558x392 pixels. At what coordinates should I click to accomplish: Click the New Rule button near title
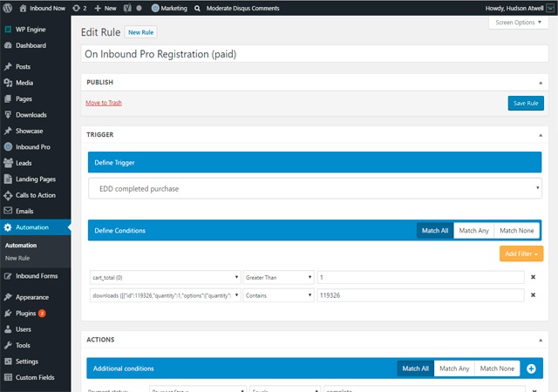[x=140, y=32]
